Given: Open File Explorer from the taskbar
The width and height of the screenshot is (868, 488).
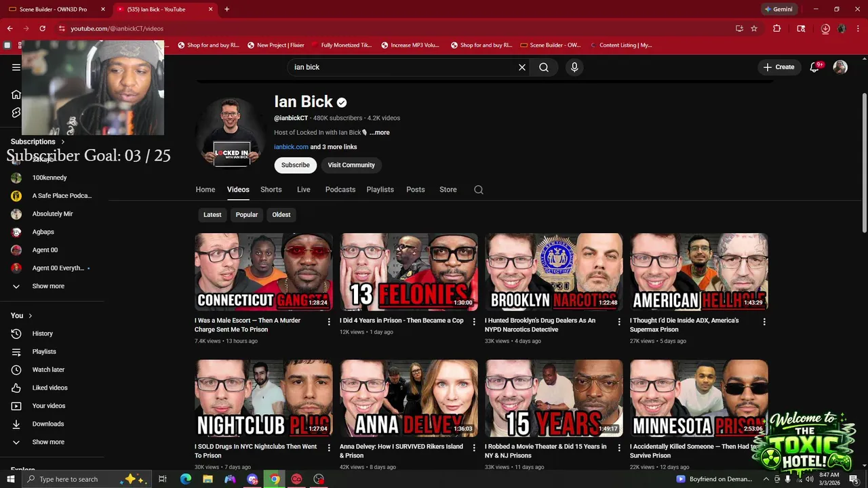Looking at the screenshot, I should click(208, 479).
